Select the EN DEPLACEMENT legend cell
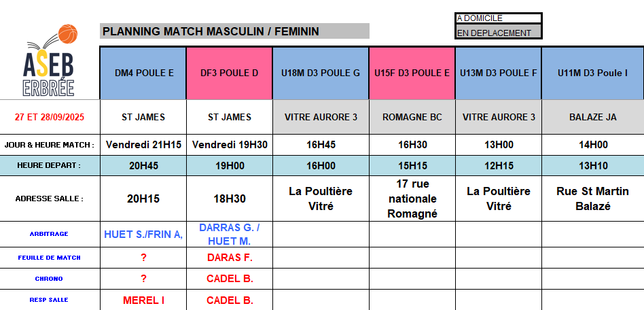This screenshot has height=310, width=644. click(x=498, y=32)
